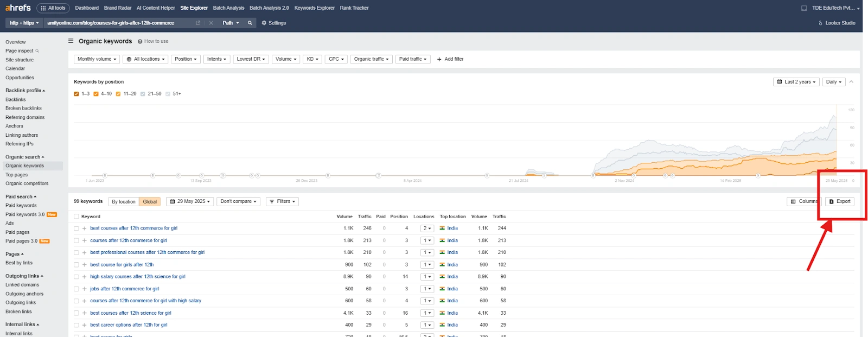868x337 pixels.
Task: Open the Top pages sidebar link
Action: (x=16, y=175)
